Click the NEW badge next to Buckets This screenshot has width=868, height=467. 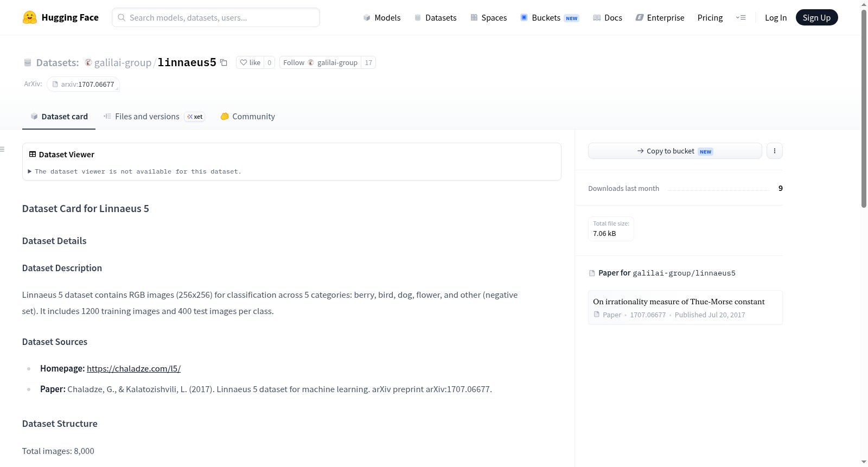572,18
